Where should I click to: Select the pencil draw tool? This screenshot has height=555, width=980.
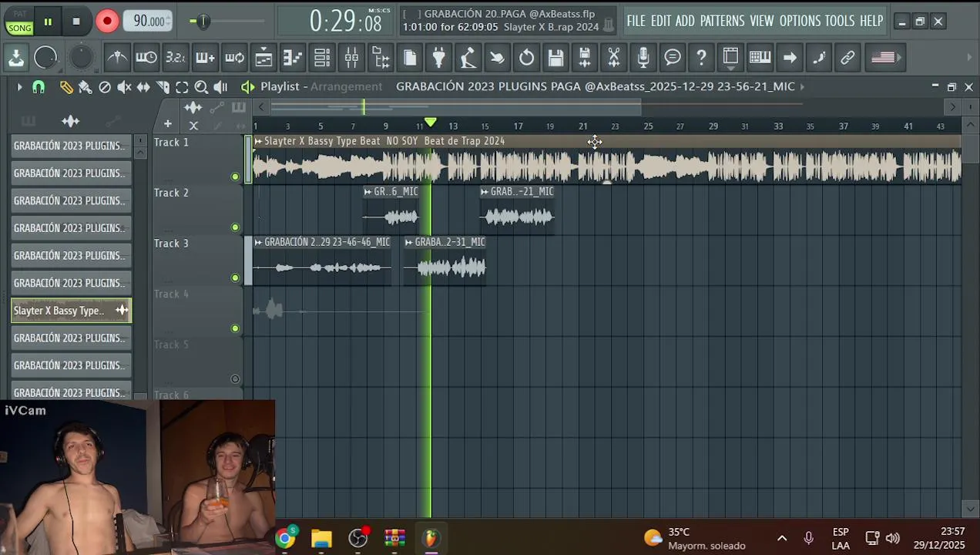coord(66,87)
